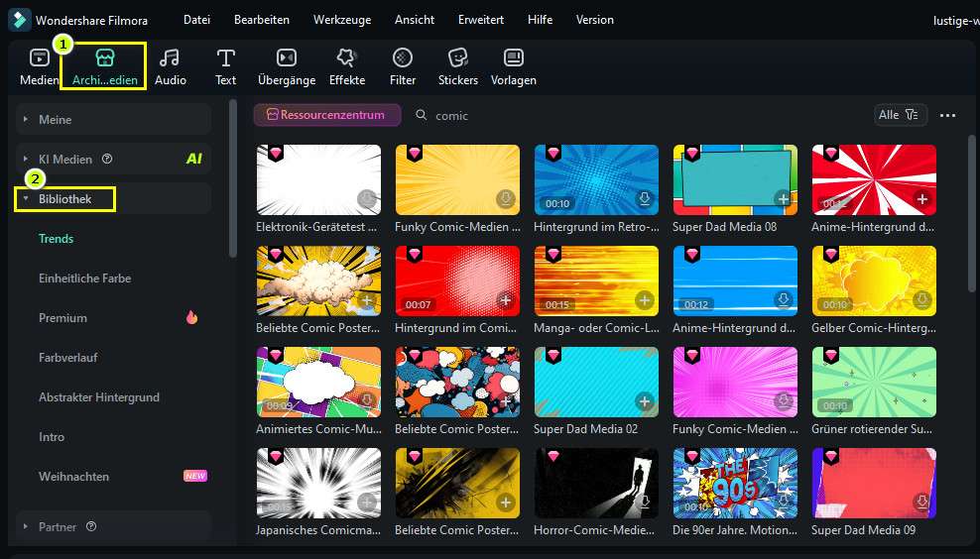Viewport: 980px width, 559px height.
Task: Open the Erweitert menu
Action: 481,20
